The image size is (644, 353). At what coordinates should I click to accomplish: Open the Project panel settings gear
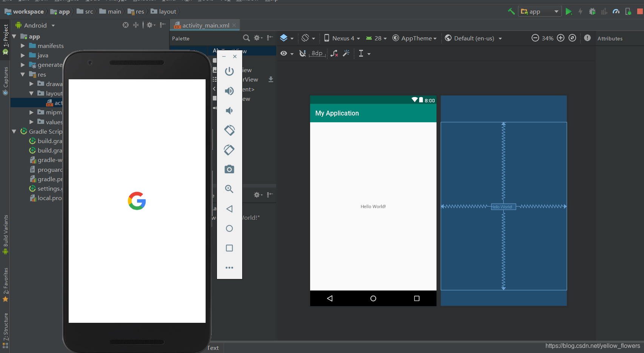[151, 25]
